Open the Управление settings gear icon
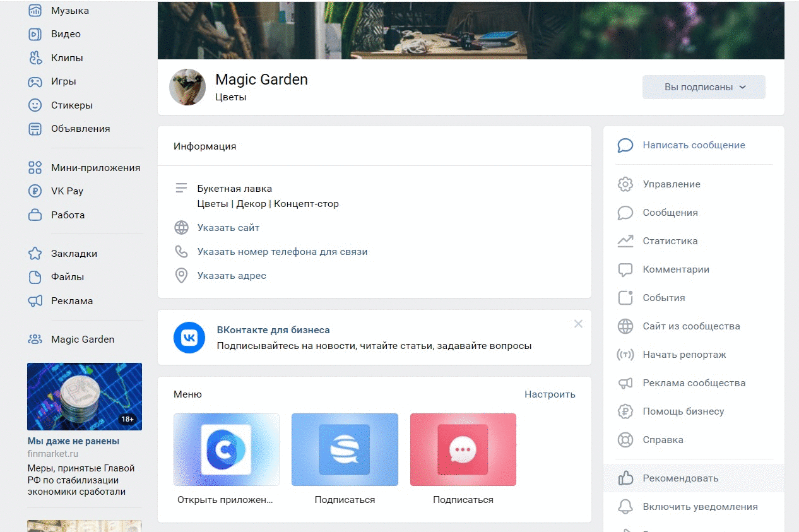The image size is (799, 532). [x=625, y=184]
